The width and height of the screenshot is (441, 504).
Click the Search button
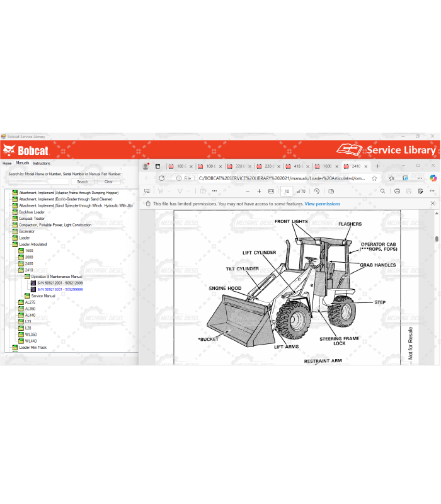click(83, 181)
